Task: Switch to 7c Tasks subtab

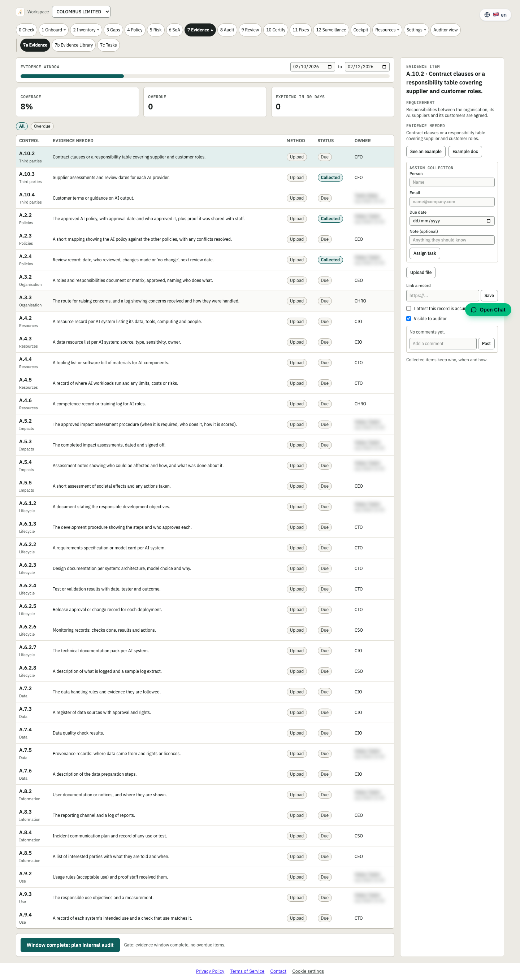Action: tap(108, 45)
